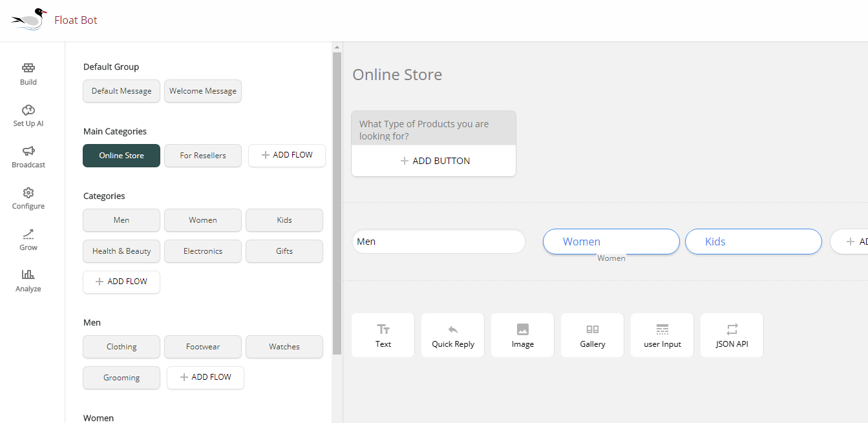This screenshot has height=423, width=868.
Task: Click the flows panel vertical scrollbar
Action: pos(337,203)
